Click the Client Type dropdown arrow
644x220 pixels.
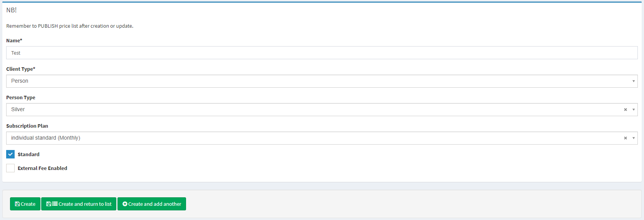634,81
